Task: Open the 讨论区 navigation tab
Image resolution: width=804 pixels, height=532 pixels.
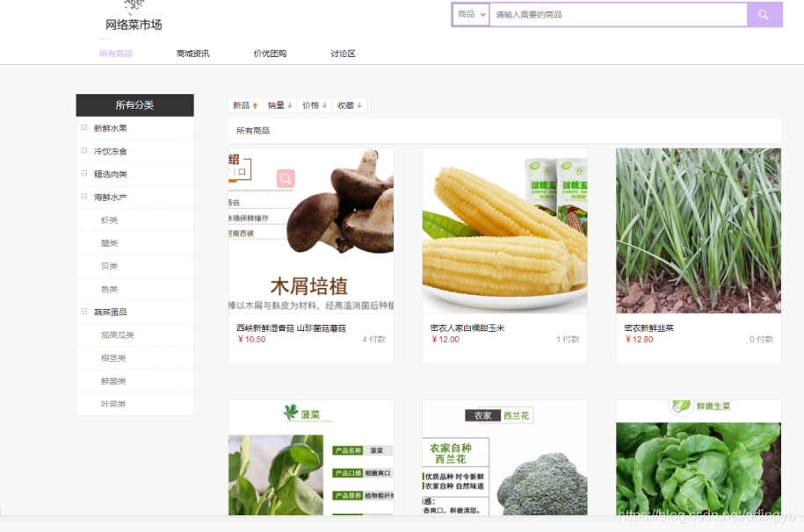Action: pos(343,54)
